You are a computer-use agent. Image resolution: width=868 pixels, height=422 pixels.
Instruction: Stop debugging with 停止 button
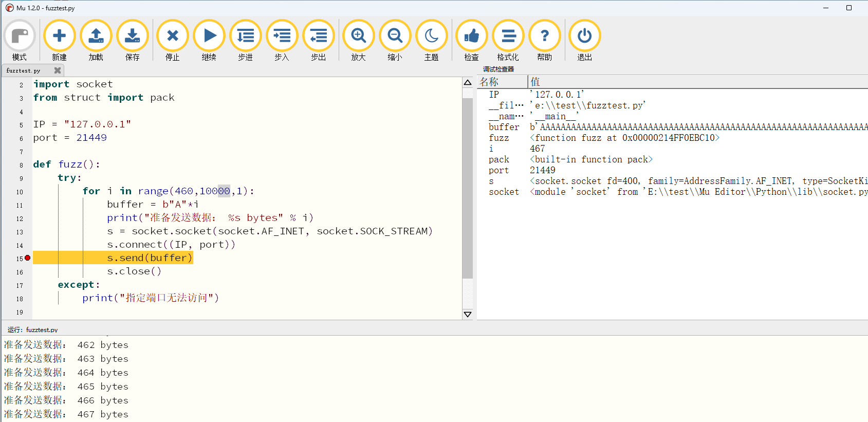pos(173,41)
